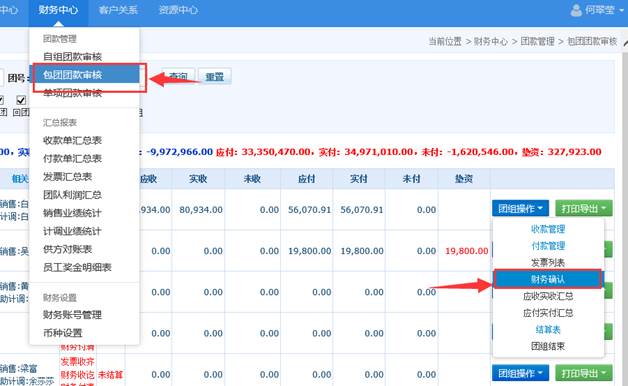628x386 pixels.
Task: Expand 打印导出 dropdown in the 梁富 row
Action: pyautogui.click(x=584, y=373)
